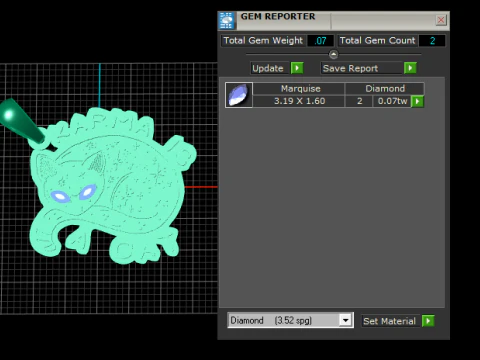Image resolution: width=480 pixels, height=360 pixels.
Task: Collapse panel with the round arrow handle
Action: (x=333, y=54)
